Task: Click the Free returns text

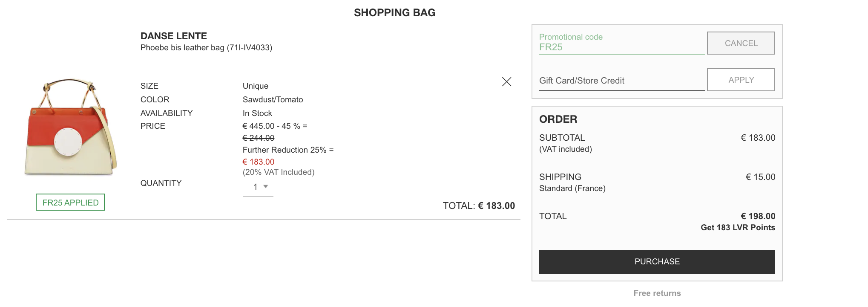Action: (x=657, y=293)
